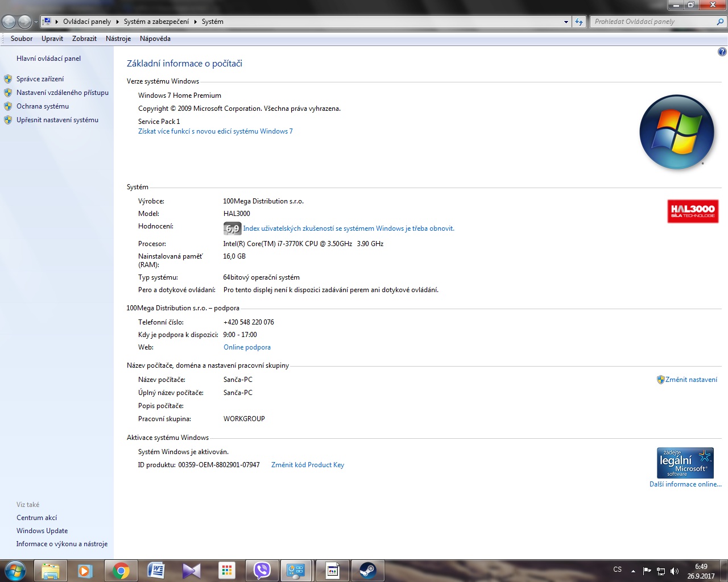728x582 pixels.
Task: Open Windows Update
Action: tap(42, 531)
